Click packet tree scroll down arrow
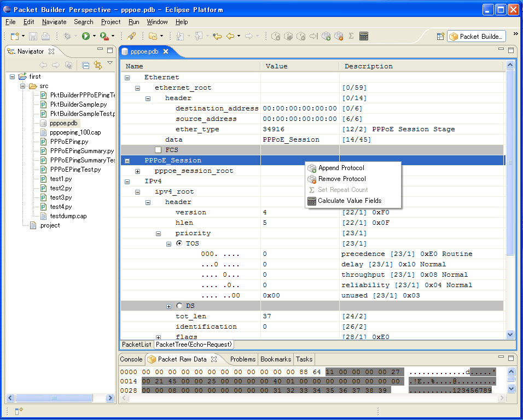 [510, 334]
